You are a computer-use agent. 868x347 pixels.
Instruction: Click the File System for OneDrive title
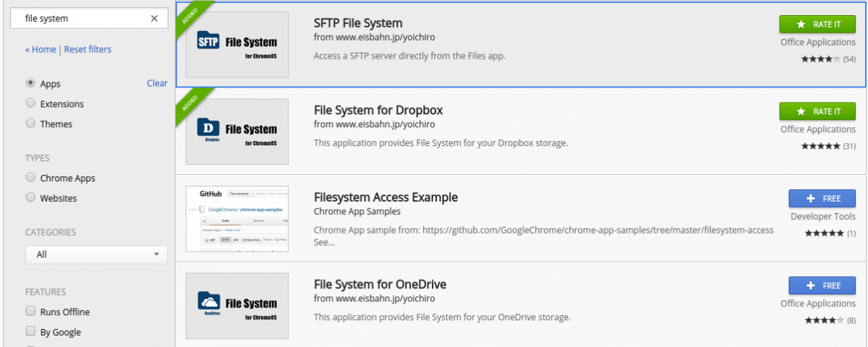[380, 284]
